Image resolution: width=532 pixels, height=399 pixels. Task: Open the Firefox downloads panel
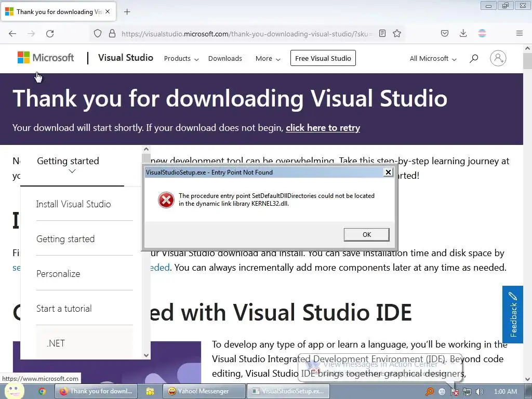(463, 34)
